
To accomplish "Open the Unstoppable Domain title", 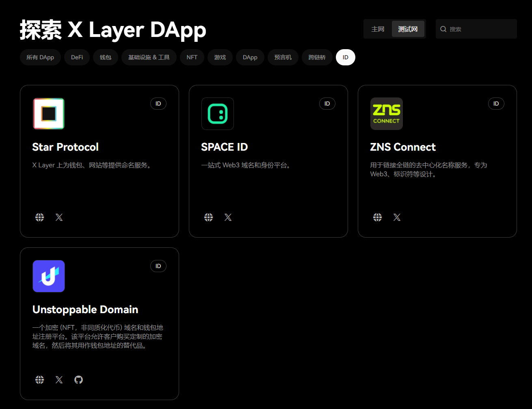I will (85, 309).
